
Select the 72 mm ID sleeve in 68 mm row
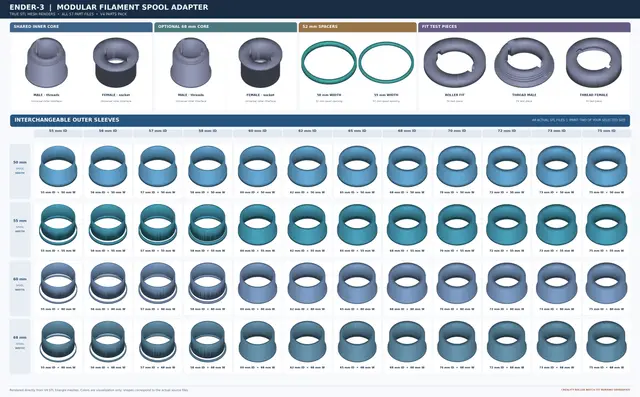click(507, 342)
